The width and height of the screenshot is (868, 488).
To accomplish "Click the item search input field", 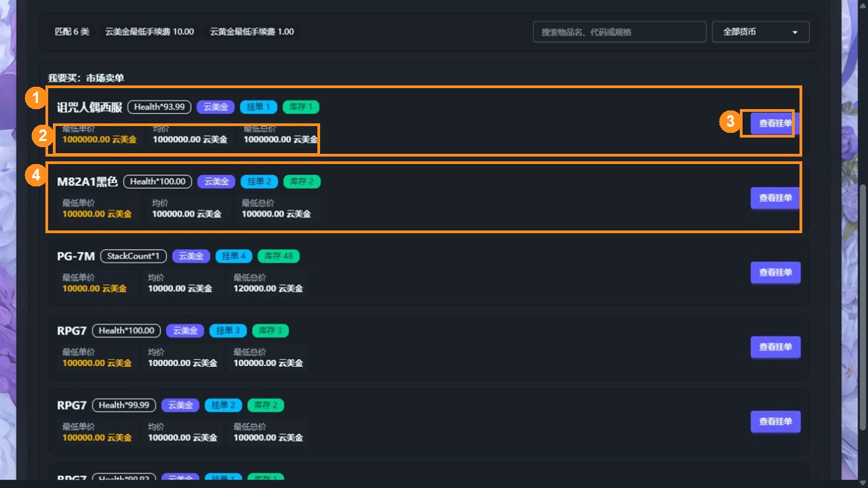I will (x=620, y=32).
